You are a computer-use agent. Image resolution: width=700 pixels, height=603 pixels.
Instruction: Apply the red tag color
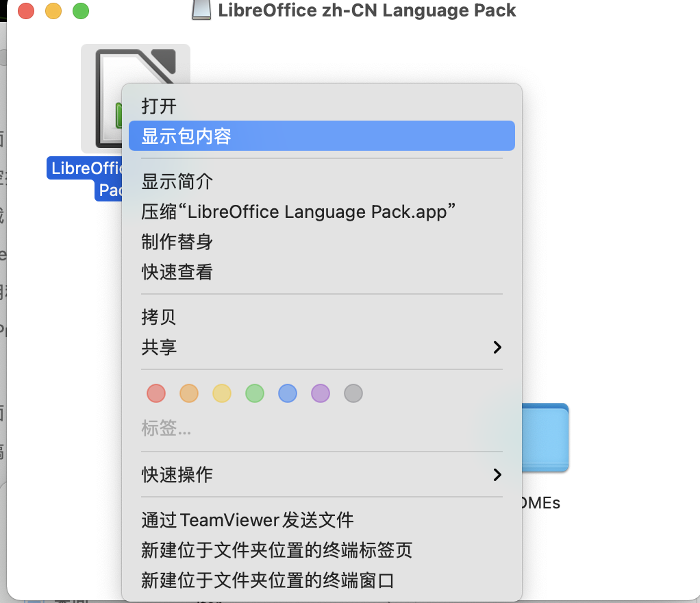tap(156, 393)
